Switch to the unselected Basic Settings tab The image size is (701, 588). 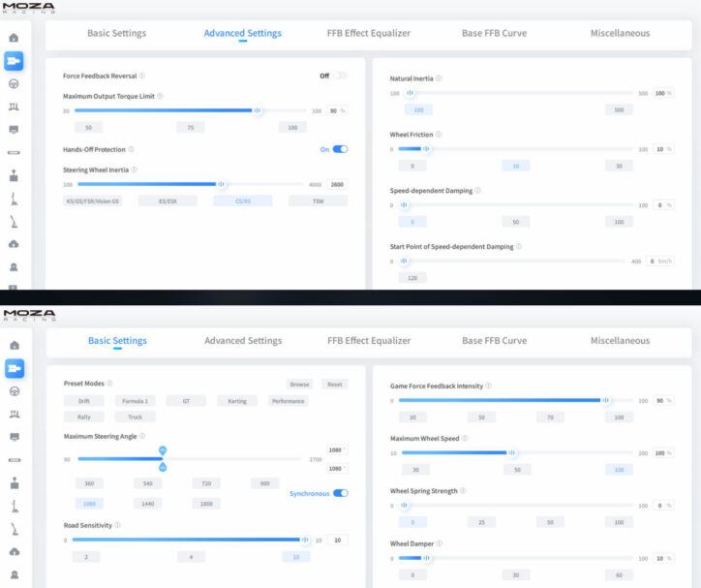(116, 33)
